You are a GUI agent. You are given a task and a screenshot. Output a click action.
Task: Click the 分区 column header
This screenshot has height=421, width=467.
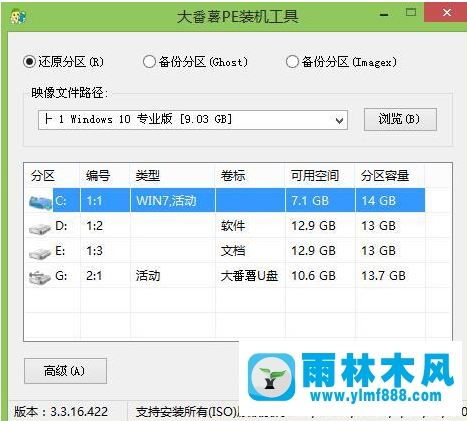pos(43,176)
